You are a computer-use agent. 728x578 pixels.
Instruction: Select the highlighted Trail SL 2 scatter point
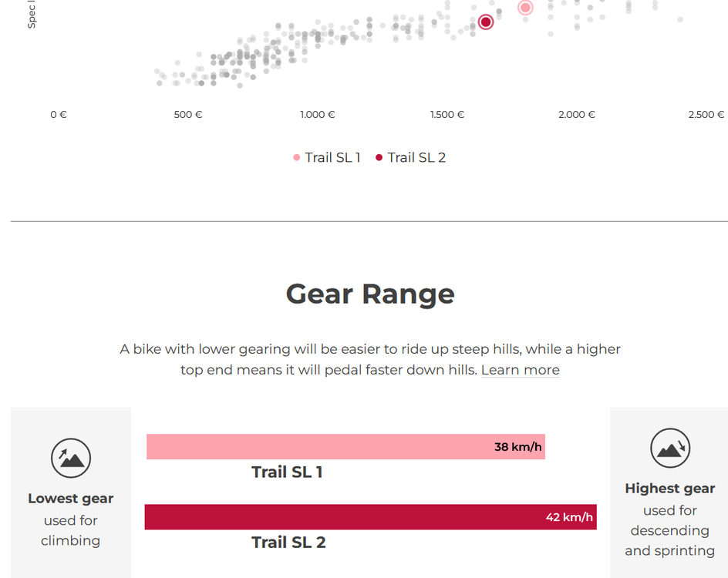click(x=486, y=22)
